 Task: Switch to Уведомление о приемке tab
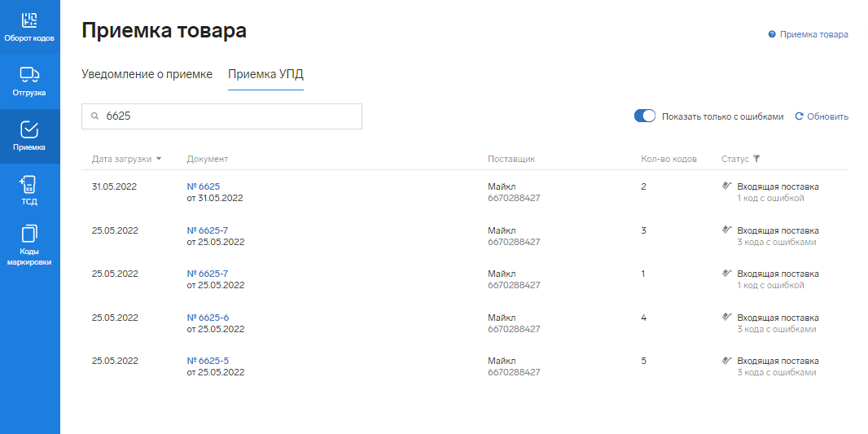147,74
